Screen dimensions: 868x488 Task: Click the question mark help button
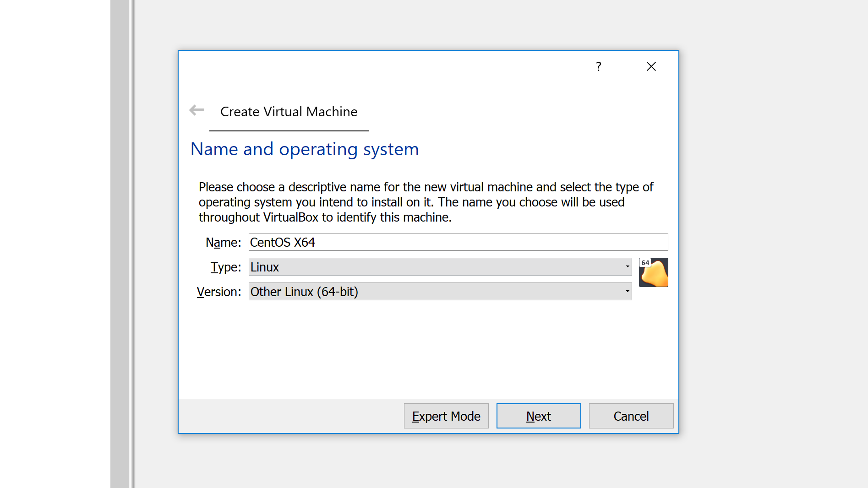(598, 67)
